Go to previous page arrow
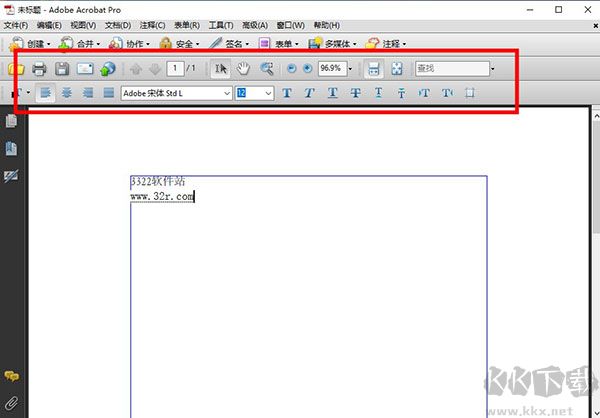Viewport: 600px width, 418px height. (136, 69)
